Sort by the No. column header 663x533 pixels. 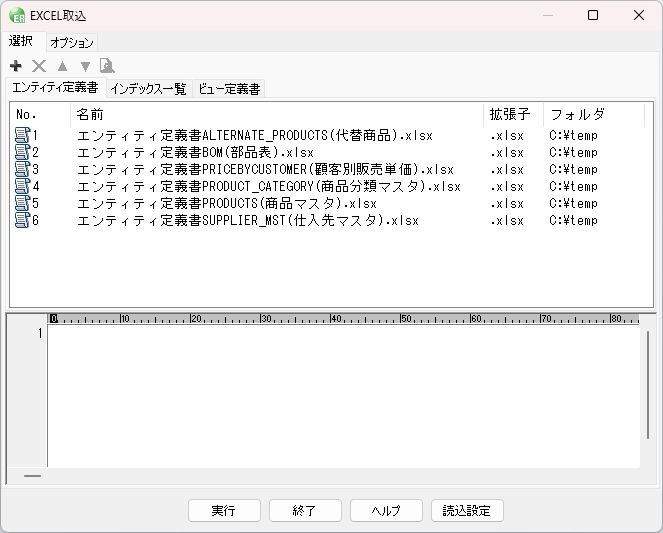40,115
